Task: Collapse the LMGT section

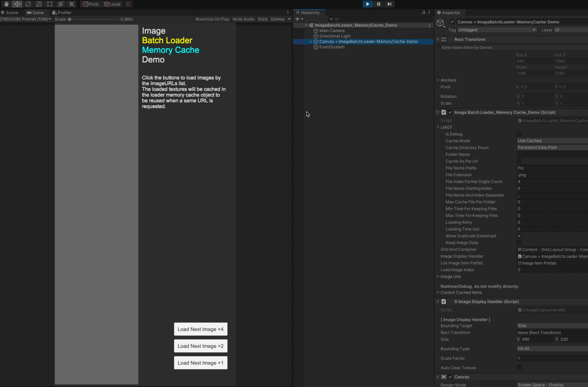Action: [438, 127]
